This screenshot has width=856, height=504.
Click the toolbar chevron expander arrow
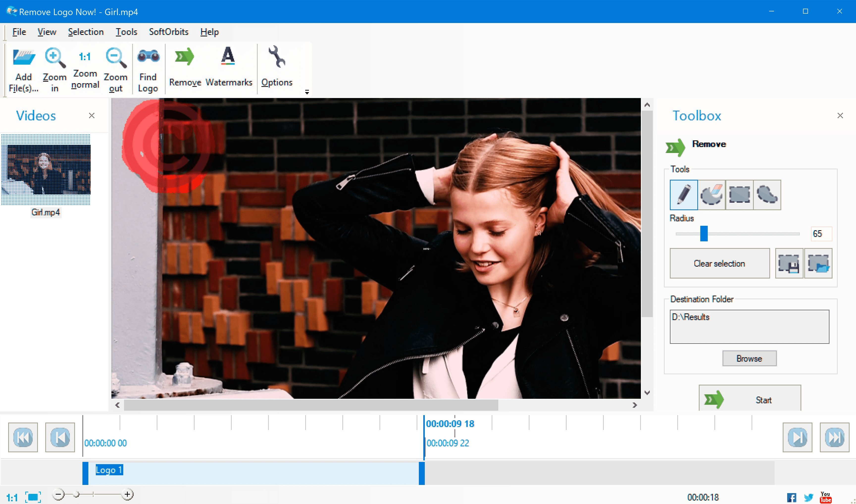pos(306,91)
